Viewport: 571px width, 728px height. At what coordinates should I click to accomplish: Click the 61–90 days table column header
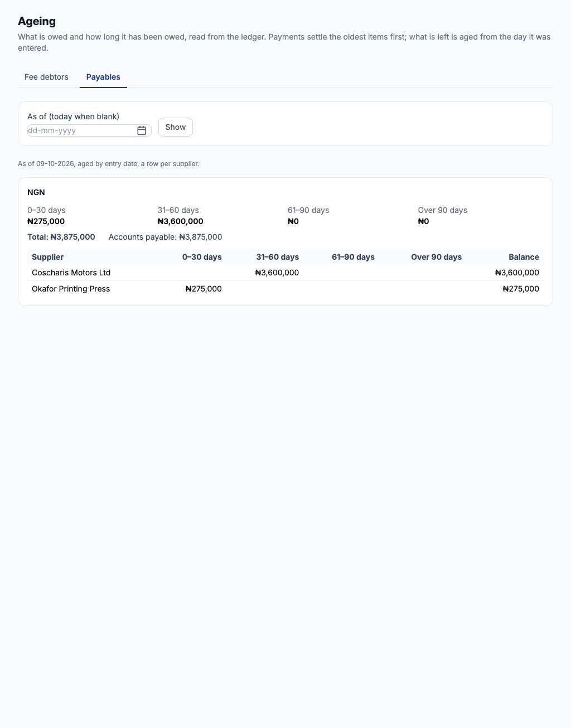(x=353, y=257)
